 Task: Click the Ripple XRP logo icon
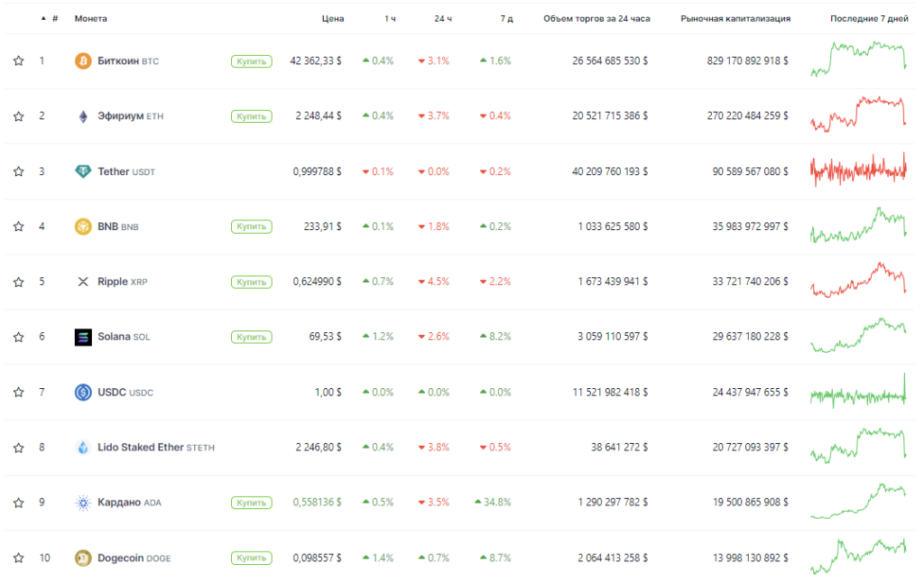(83, 282)
